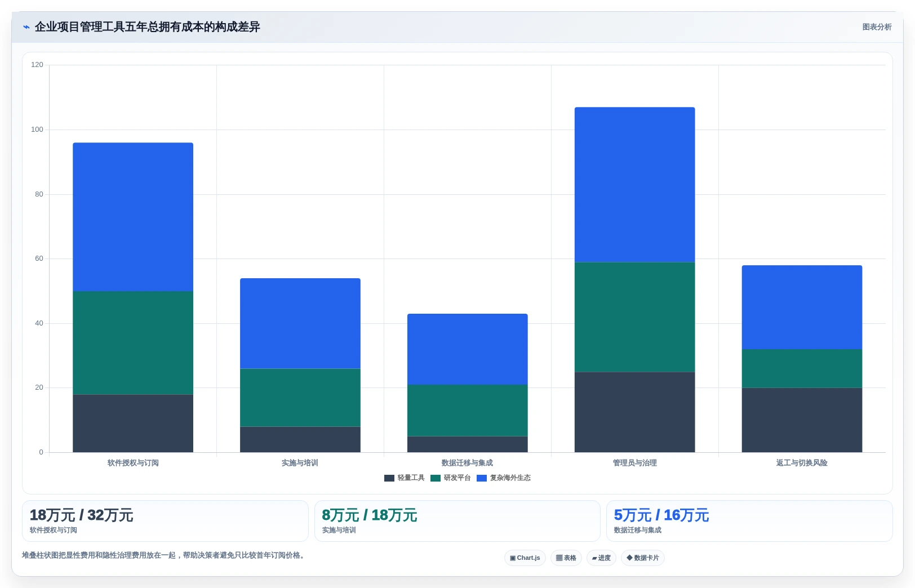The height and width of the screenshot is (588, 915).
Task: Select the 进度 tag chip
Action: click(601, 558)
